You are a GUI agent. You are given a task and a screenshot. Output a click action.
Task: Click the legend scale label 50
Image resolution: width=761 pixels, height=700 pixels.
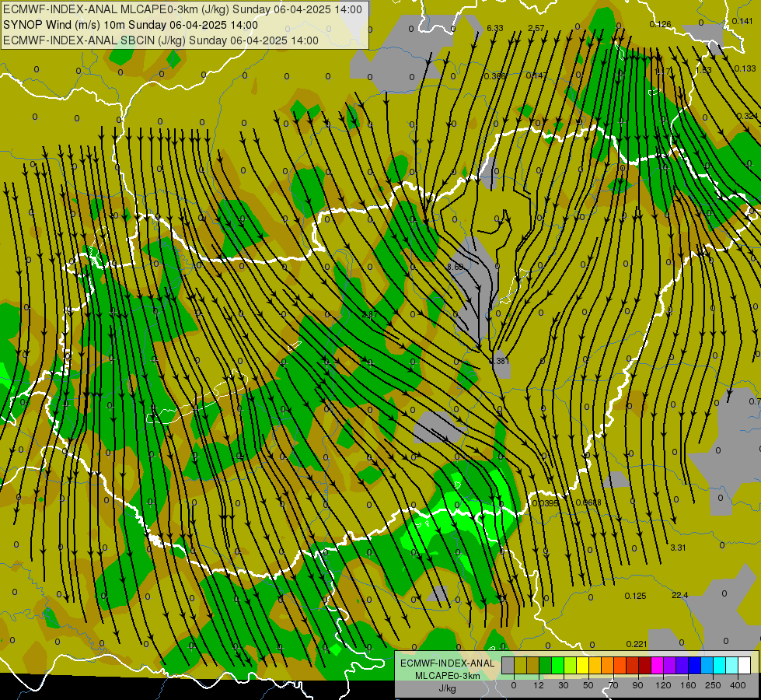588,685
